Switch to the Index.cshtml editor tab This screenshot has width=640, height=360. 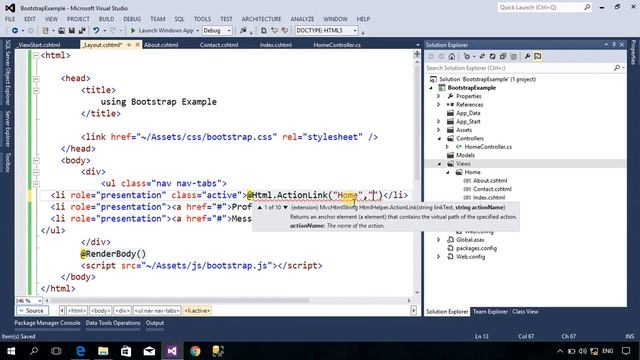pos(276,45)
